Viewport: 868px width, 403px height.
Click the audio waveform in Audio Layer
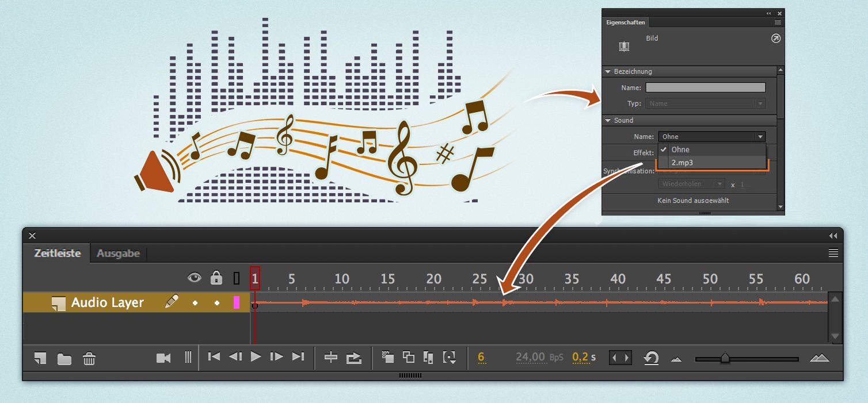(x=540, y=302)
